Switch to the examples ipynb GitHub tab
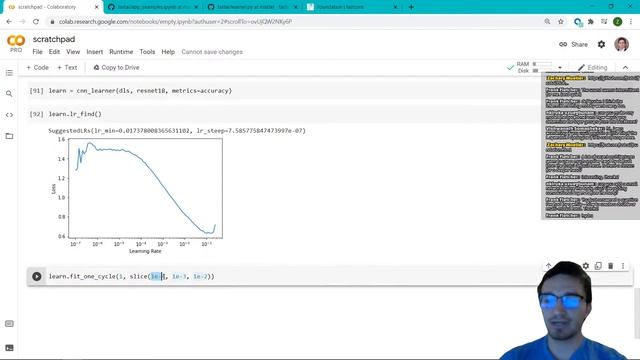This screenshot has height=360, width=640. pyautogui.click(x=153, y=7)
